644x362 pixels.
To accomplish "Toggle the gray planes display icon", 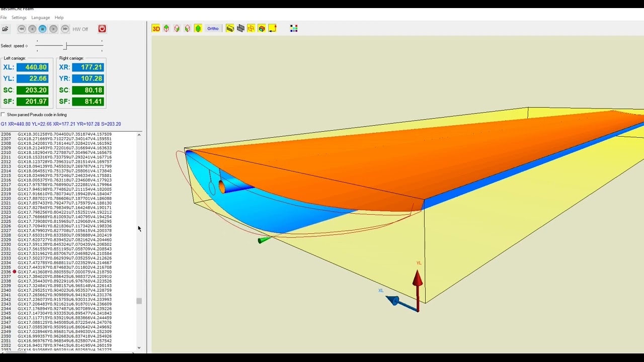I will pos(240,29).
